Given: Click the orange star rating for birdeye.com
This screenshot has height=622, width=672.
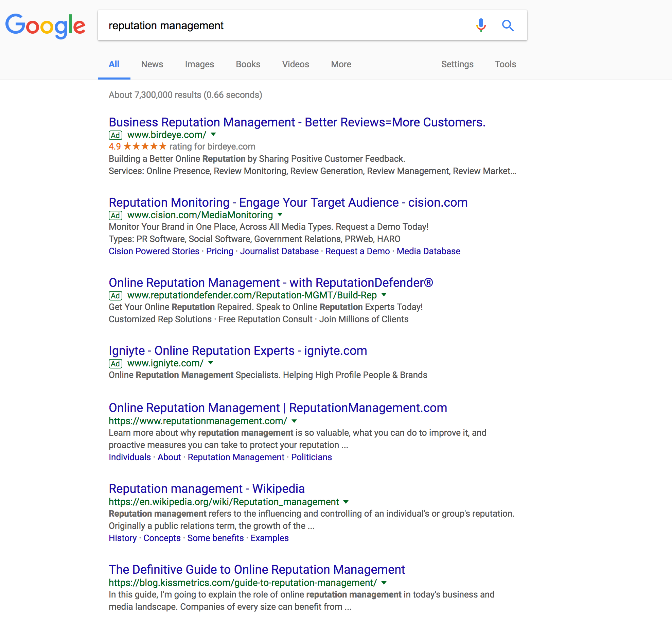Looking at the screenshot, I should [145, 146].
